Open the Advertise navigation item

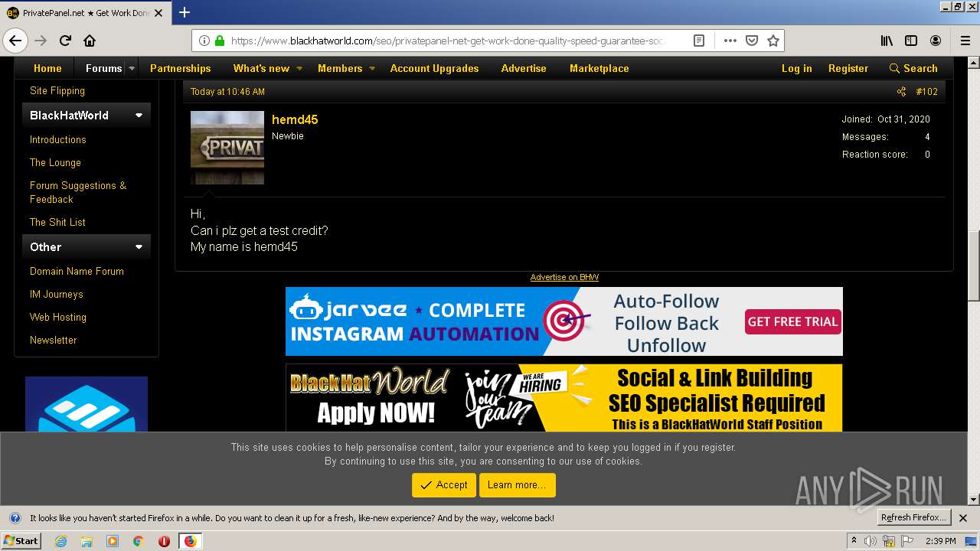click(x=524, y=68)
